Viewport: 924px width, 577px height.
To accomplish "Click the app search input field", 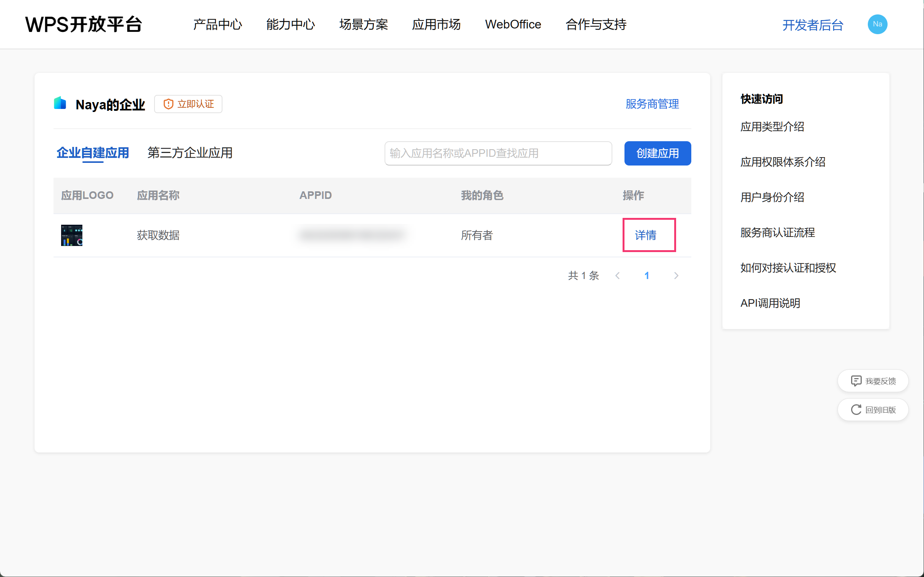I will coord(498,153).
